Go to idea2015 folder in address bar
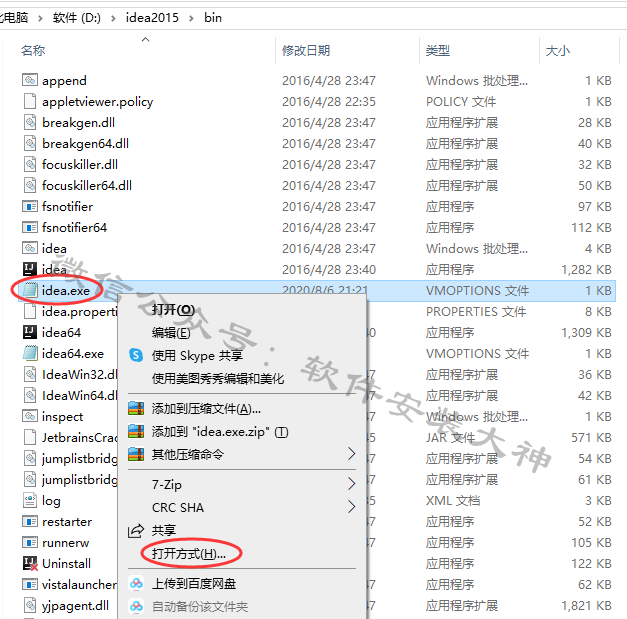 point(152,18)
